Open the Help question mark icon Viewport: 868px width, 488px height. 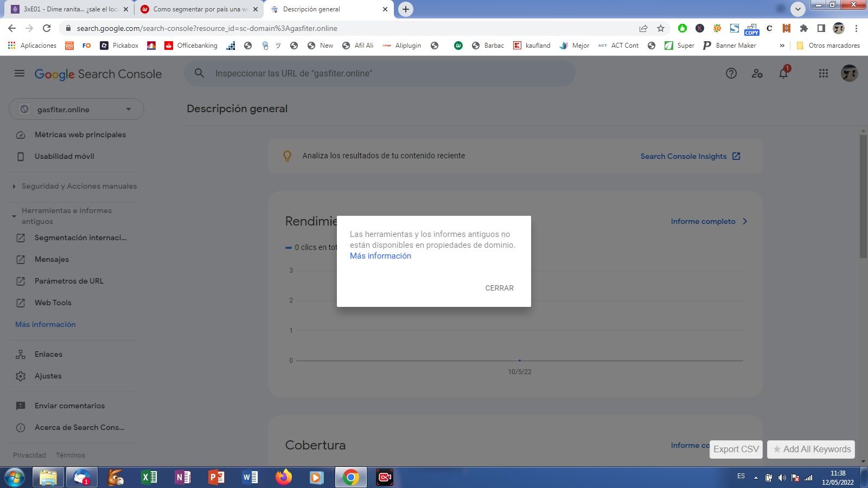(731, 73)
